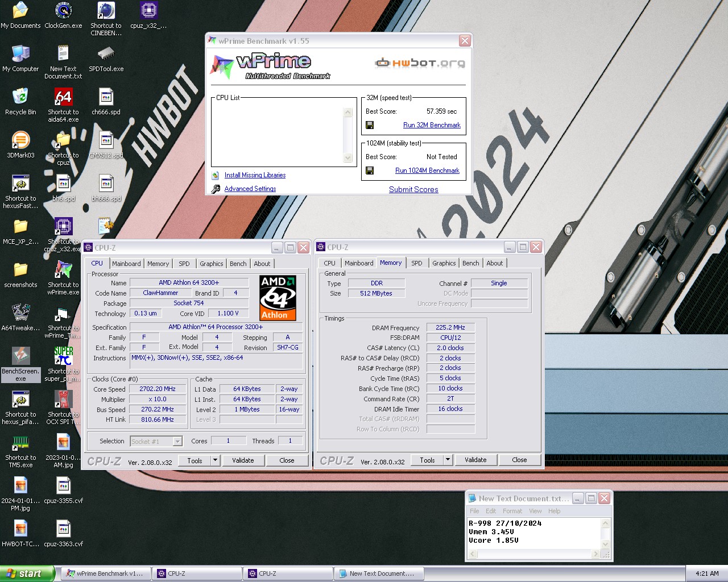Launch A64Tweaker desktop icon
The height and width of the screenshot is (582, 728).
coord(20,318)
